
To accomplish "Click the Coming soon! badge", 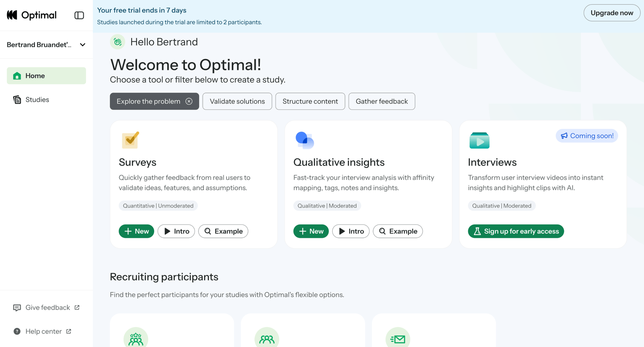I will (x=587, y=136).
